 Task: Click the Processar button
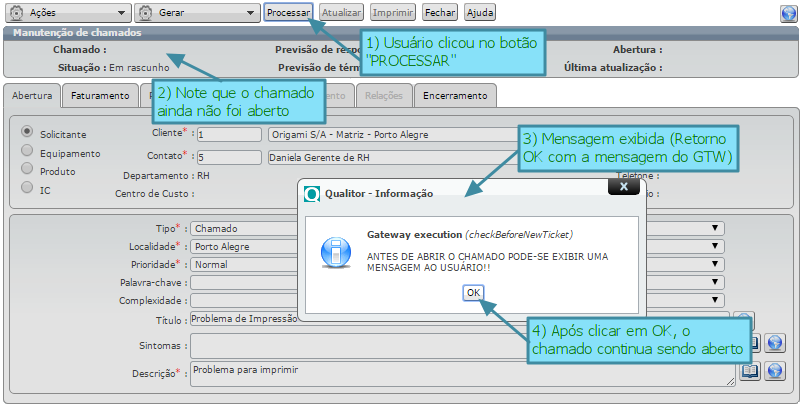288,13
